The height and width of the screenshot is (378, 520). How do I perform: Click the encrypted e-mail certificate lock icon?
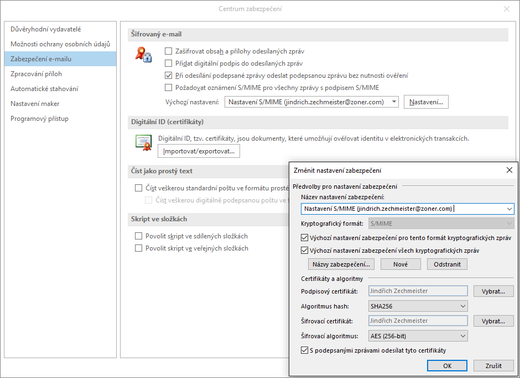click(x=143, y=55)
